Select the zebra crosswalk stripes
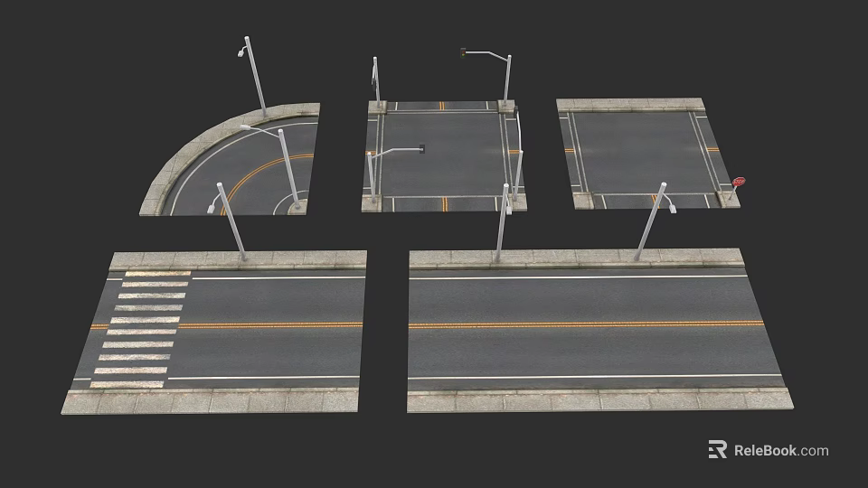 (x=142, y=329)
